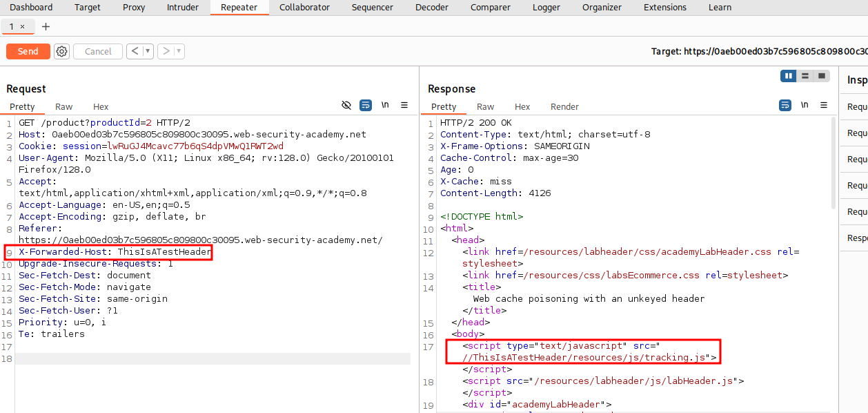Expand the back history dropdown arrow
The height and width of the screenshot is (413, 868).
[x=148, y=51]
